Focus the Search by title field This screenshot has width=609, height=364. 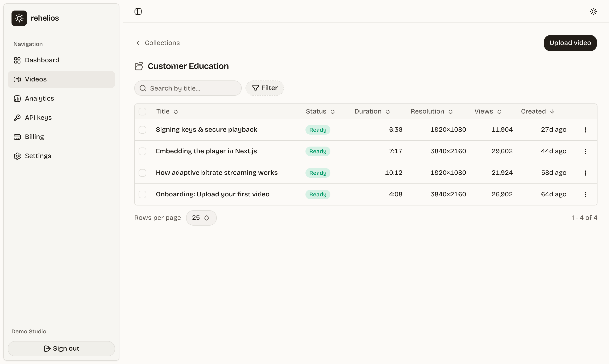click(188, 88)
